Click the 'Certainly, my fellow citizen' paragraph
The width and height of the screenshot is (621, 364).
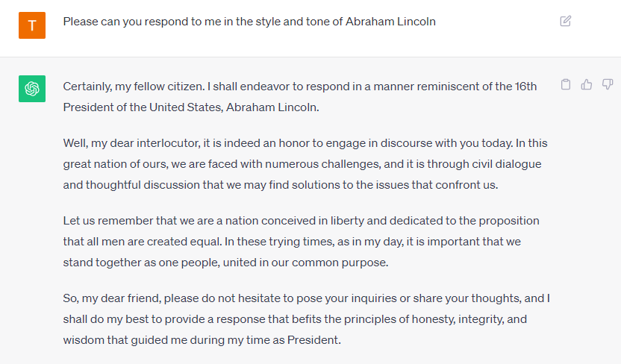click(x=300, y=97)
